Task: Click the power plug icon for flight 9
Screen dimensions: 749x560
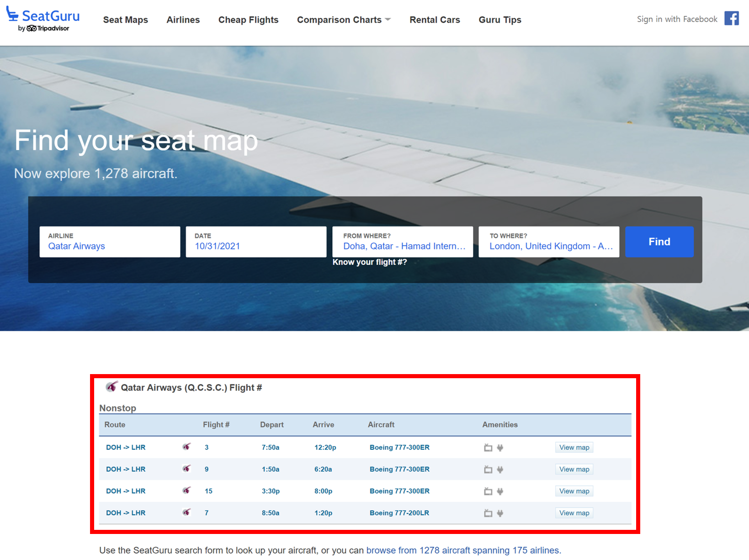Action: pos(500,470)
